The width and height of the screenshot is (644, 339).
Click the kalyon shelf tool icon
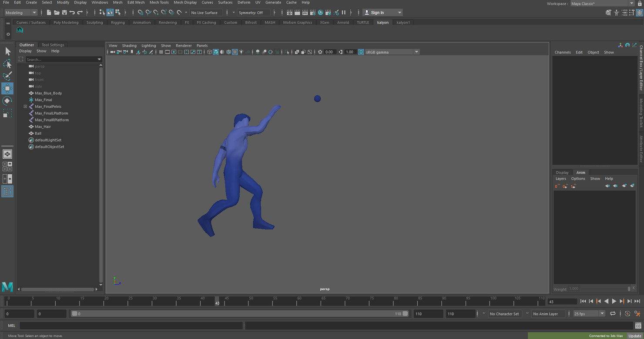pyautogui.click(x=20, y=30)
